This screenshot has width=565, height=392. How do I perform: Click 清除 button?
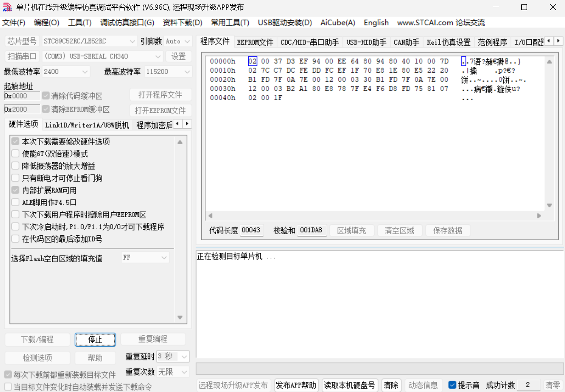[x=391, y=385]
